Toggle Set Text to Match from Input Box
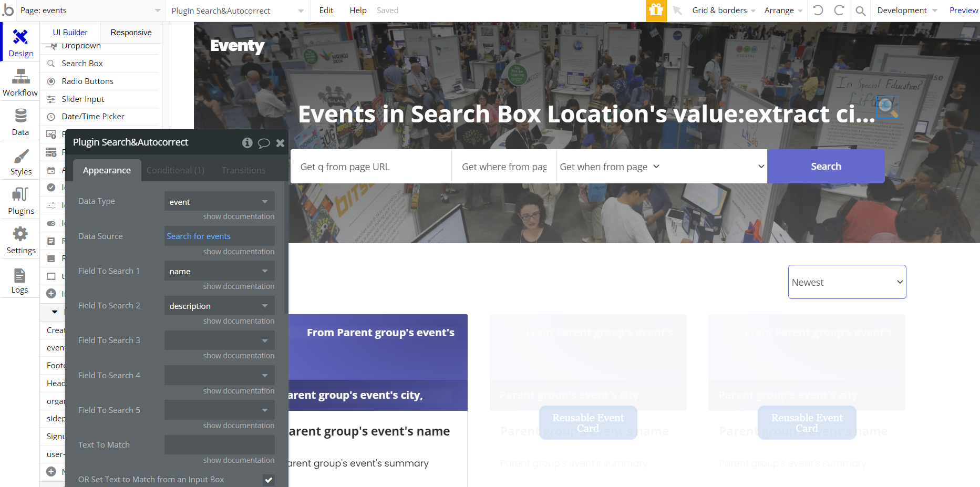Viewport: 980px width, 487px height. coord(269,480)
